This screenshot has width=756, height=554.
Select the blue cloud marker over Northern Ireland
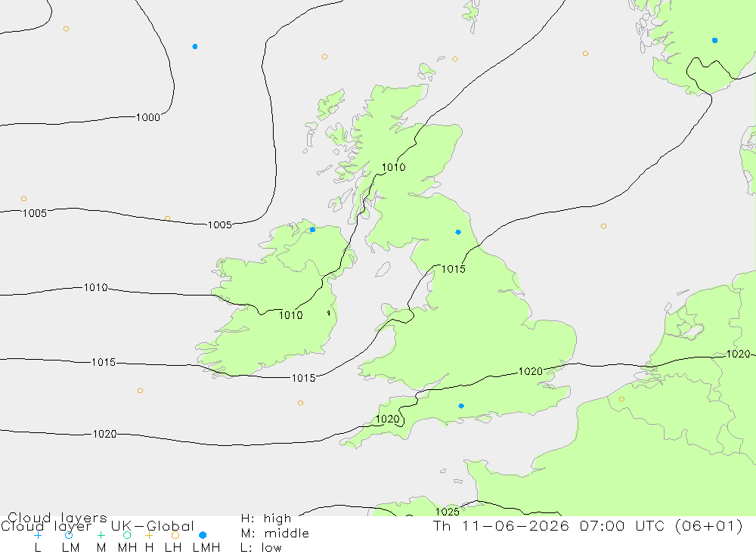click(x=312, y=230)
